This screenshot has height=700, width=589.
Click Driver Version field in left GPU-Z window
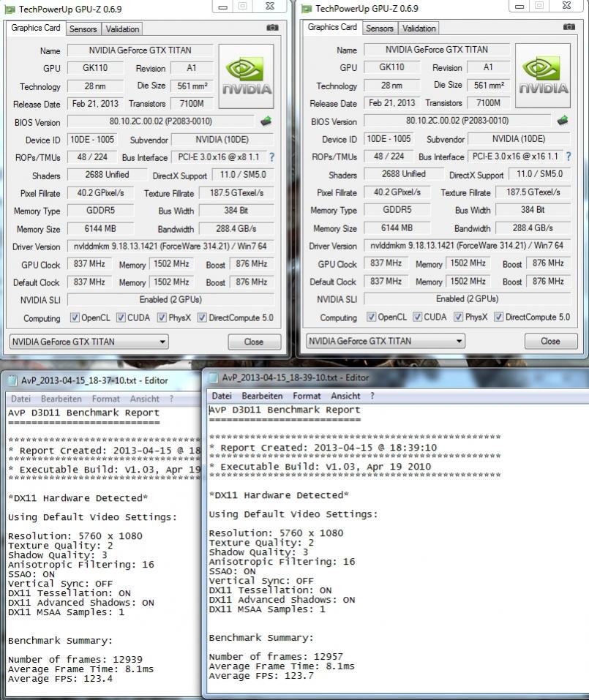[170, 246]
